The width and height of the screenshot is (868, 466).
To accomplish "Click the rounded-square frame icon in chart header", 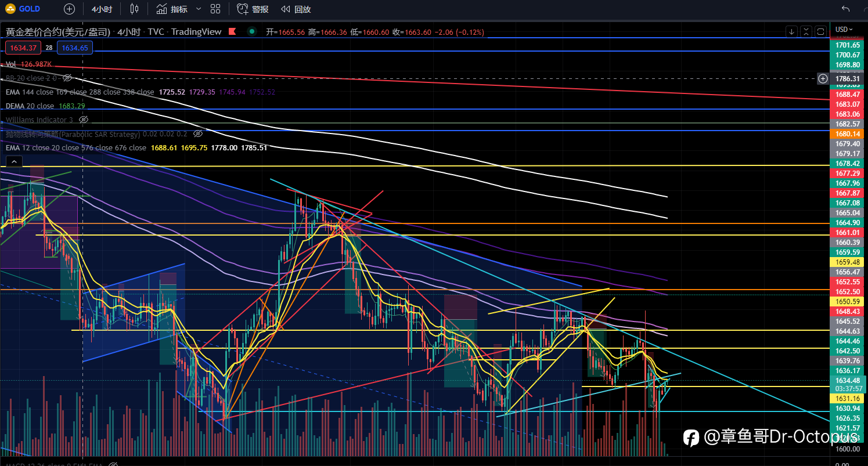I will [820, 31].
